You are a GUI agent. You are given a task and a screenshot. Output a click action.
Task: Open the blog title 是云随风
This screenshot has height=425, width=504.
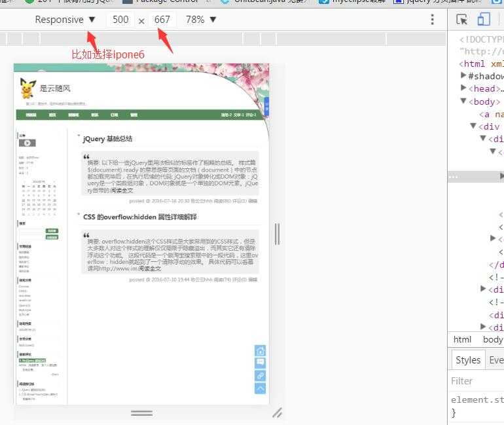[55, 88]
